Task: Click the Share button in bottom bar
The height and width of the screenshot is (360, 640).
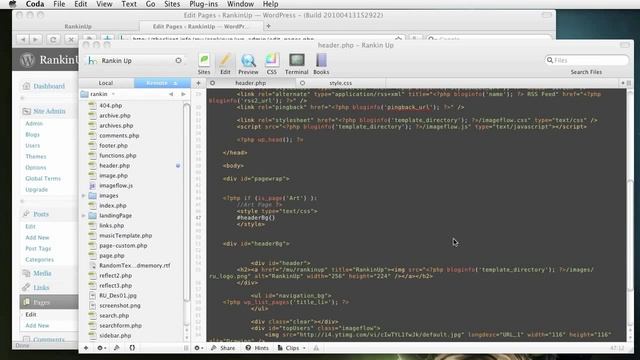Action: coord(223,348)
